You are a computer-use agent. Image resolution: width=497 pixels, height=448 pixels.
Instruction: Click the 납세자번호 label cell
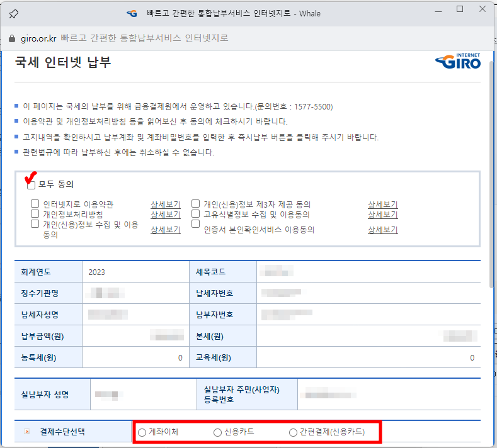pos(223,293)
